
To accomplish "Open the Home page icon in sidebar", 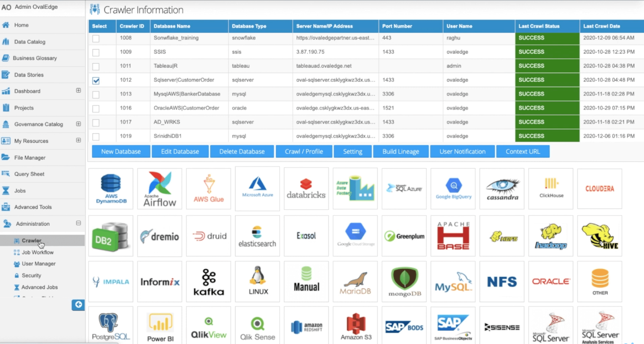I will (x=6, y=25).
